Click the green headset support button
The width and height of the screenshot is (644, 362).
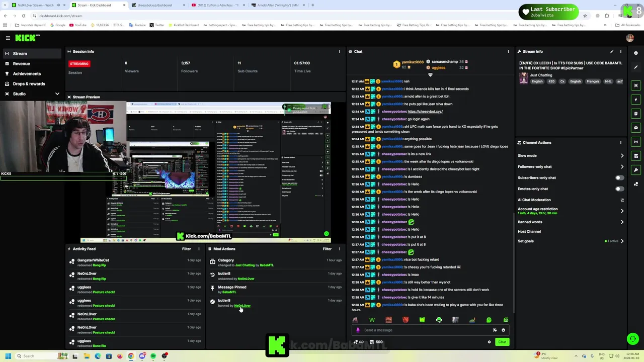pyautogui.click(x=633, y=339)
